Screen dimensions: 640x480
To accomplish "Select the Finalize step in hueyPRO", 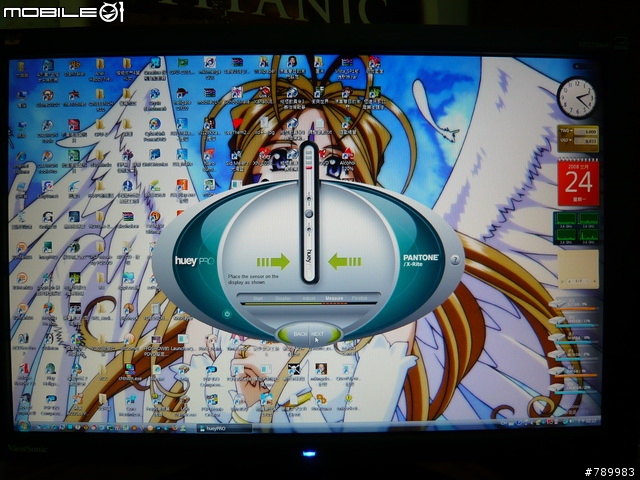I will [x=360, y=299].
